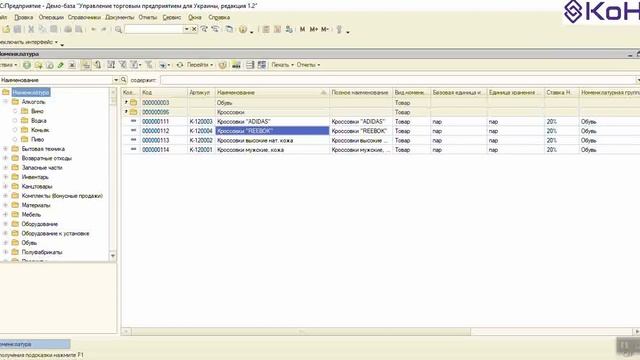This screenshot has height=360, width=640.
Task: Expand the Оборудование к установке folder
Action: 6,233
